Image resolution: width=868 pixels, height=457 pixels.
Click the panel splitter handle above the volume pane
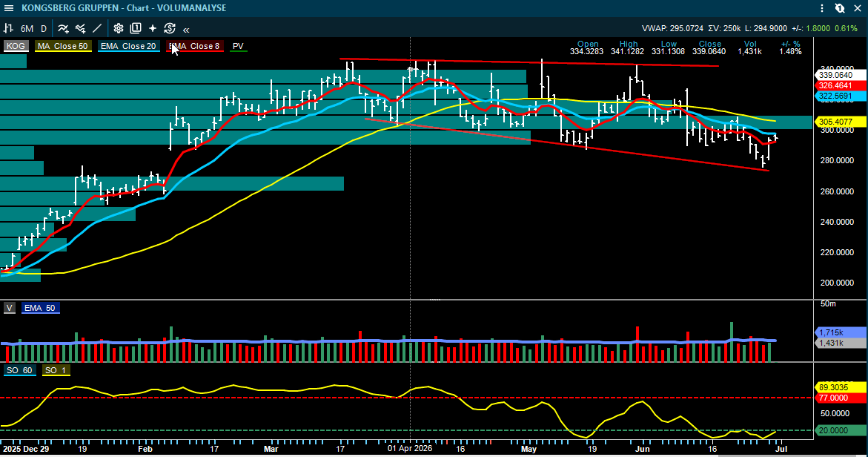click(x=435, y=300)
